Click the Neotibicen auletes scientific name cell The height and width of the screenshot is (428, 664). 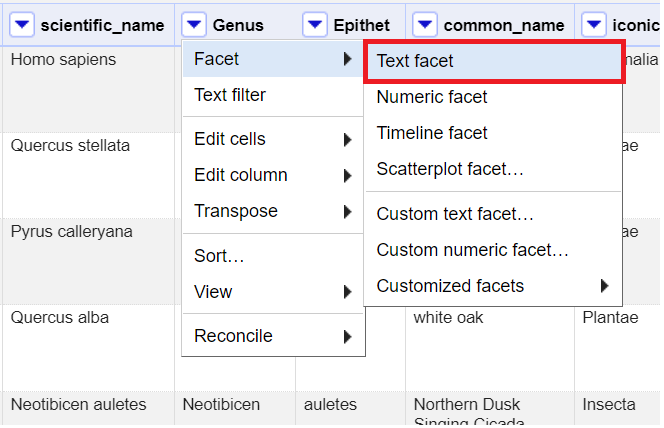click(x=89, y=408)
